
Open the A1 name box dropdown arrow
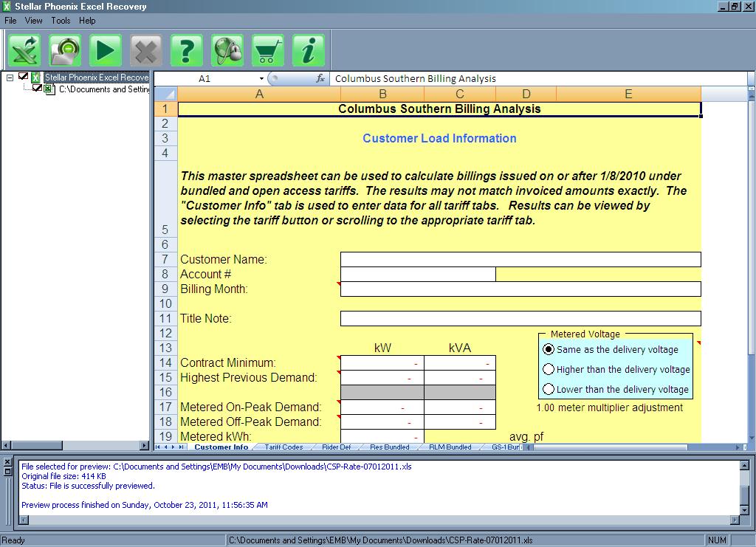point(261,78)
